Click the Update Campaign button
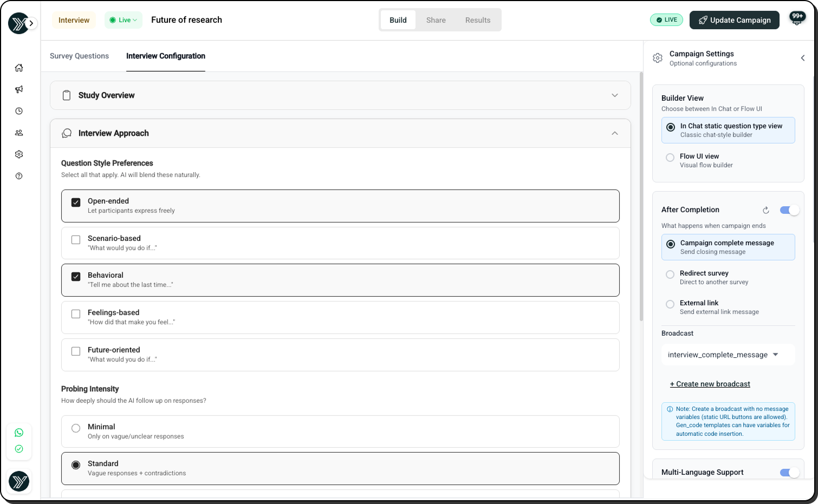 point(734,20)
